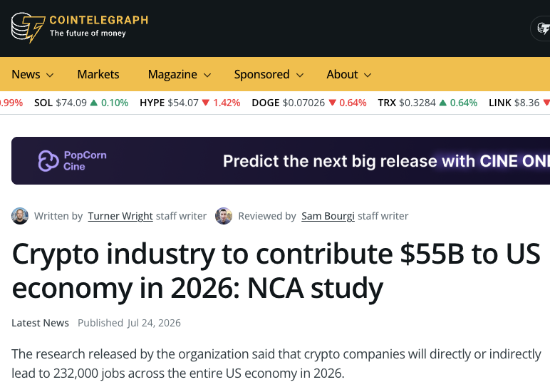Click the LINK ticker price entry
The image size is (550, 392).
[519, 103]
